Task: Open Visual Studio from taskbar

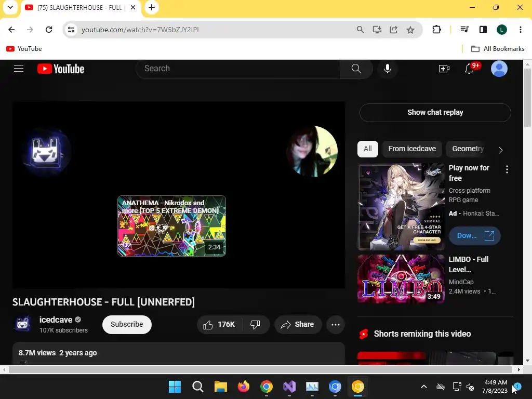Action: (x=289, y=387)
